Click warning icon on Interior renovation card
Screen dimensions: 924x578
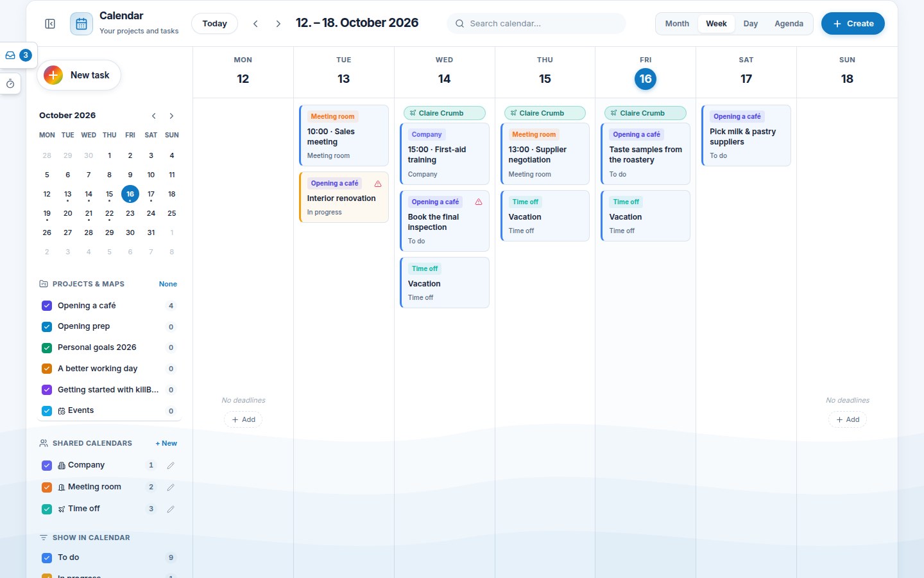(x=378, y=184)
